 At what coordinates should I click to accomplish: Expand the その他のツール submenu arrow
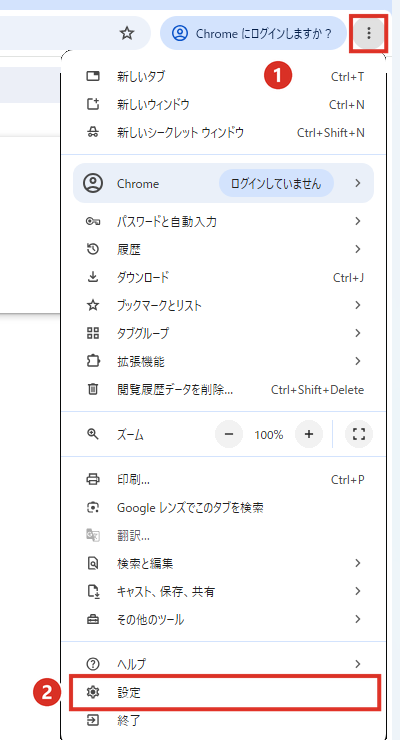358,620
